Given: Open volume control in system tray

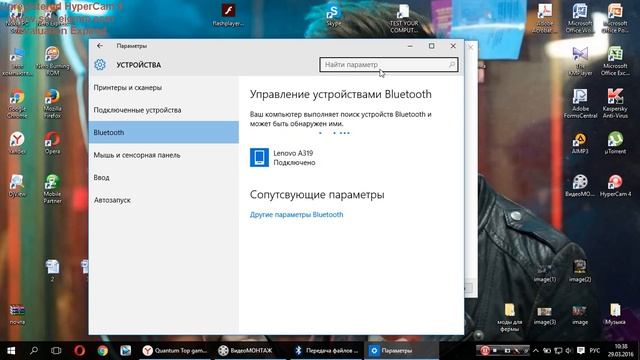Looking at the screenshot, I should pos(569,351).
